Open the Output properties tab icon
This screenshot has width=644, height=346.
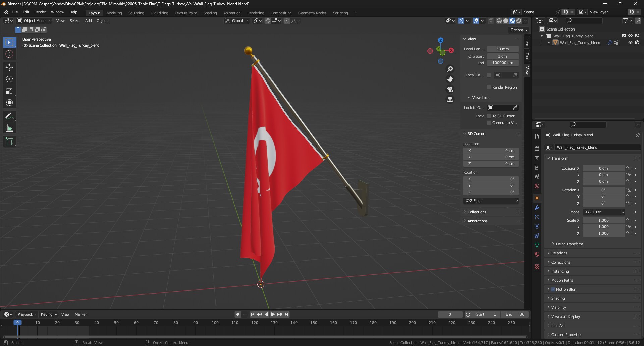pyautogui.click(x=537, y=158)
